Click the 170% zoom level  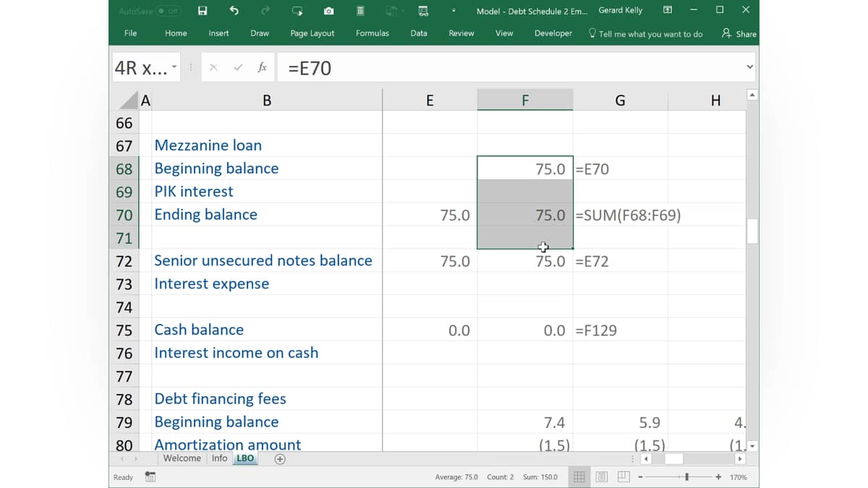pyautogui.click(x=738, y=477)
